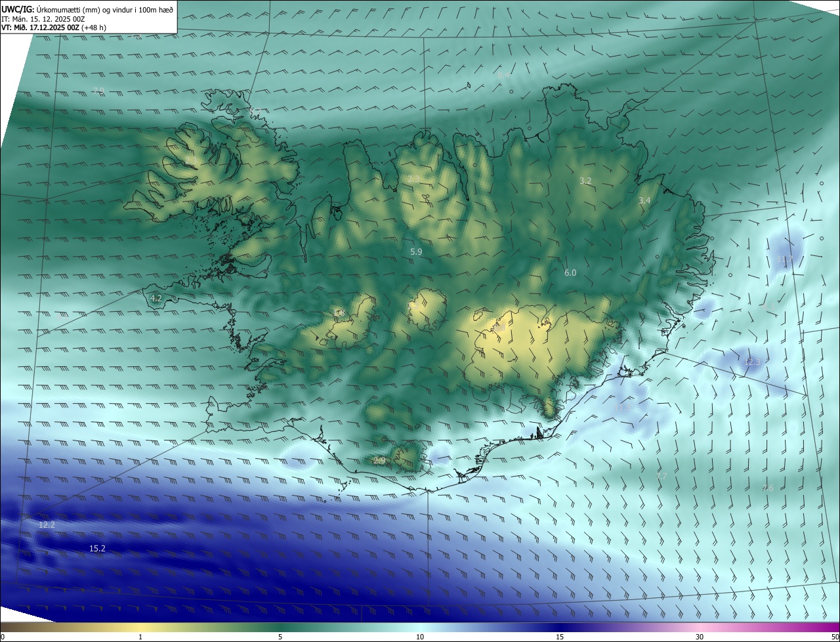Click the 15 tick label on the color scale
840x642 pixels.
pyautogui.click(x=560, y=637)
